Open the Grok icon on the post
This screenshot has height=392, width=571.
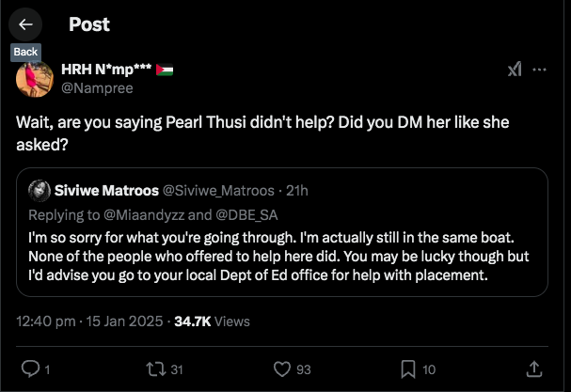515,71
